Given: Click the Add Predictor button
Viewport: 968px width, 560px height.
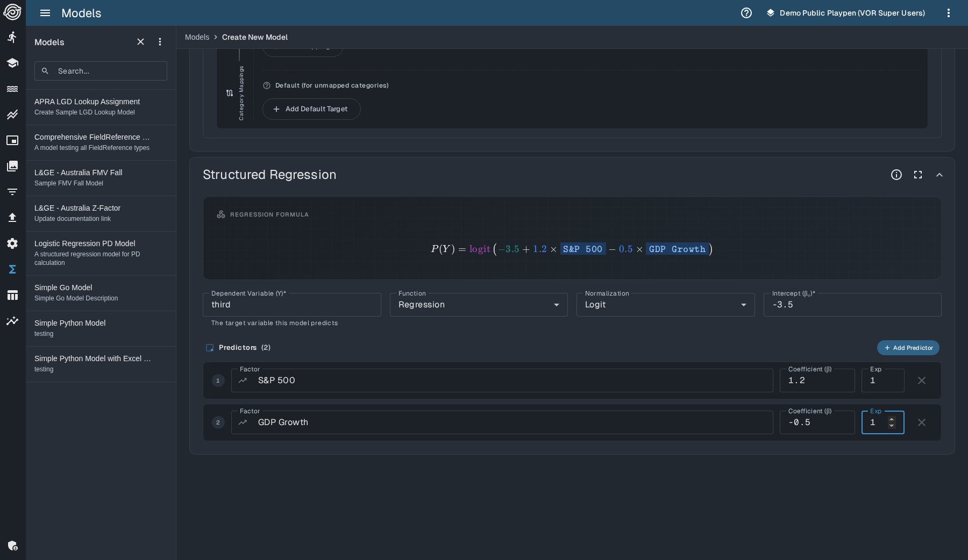Looking at the screenshot, I should [x=908, y=348].
